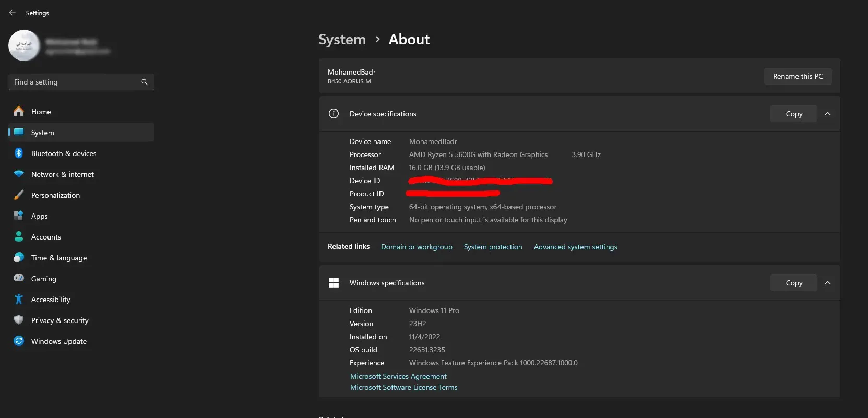Open Advanced system settings link
The height and width of the screenshot is (418, 868).
575,247
